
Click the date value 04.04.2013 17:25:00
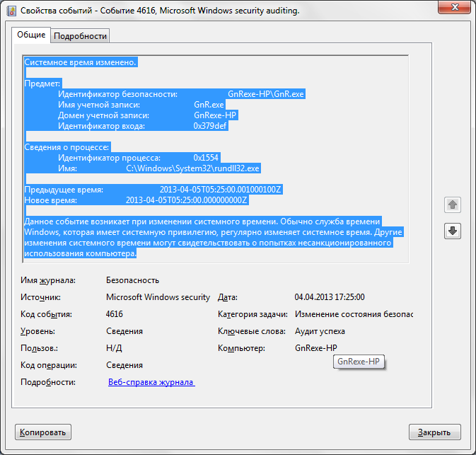(330, 297)
